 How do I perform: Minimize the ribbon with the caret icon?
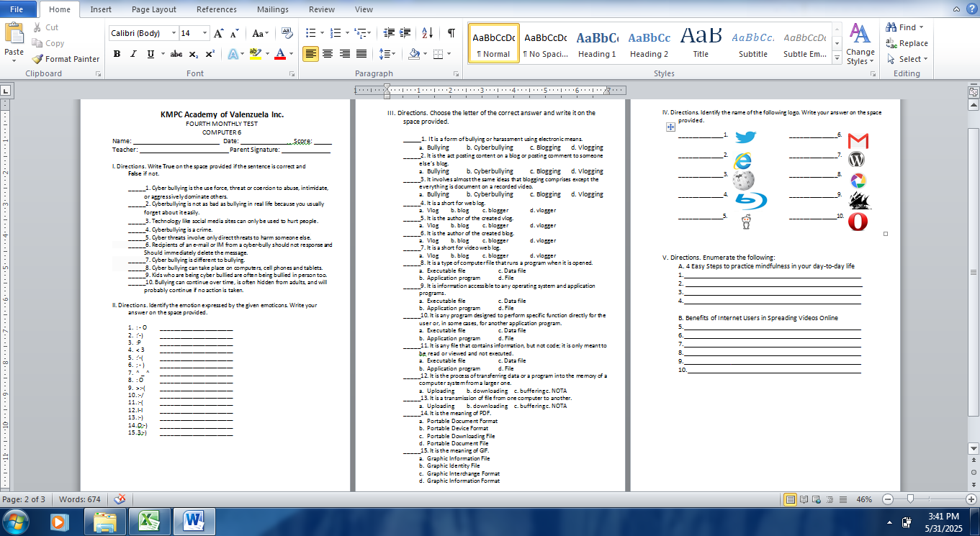pos(956,9)
